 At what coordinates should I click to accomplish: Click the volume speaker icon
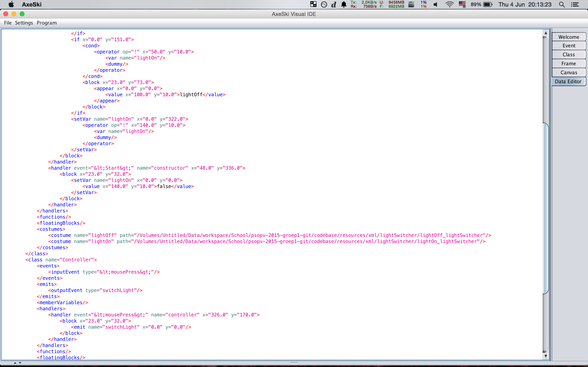[435, 5]
